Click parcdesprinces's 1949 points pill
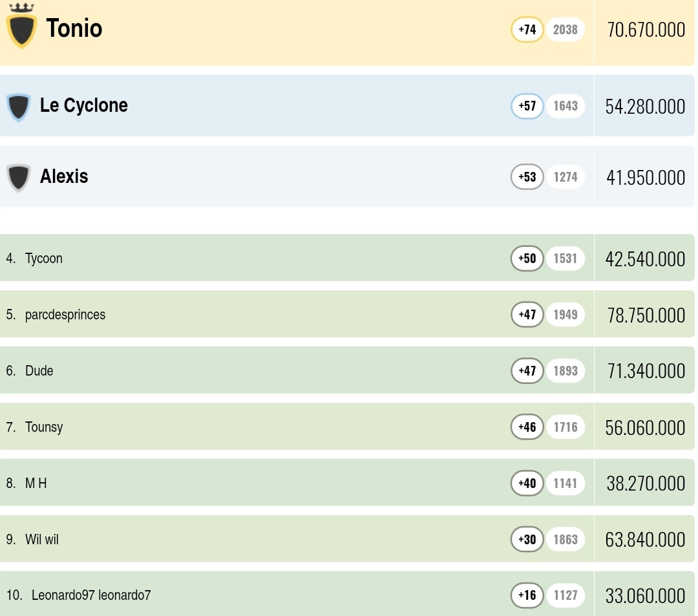Image resolution: width=698 pixels, height=616 pixels. (x=566, y=315)
